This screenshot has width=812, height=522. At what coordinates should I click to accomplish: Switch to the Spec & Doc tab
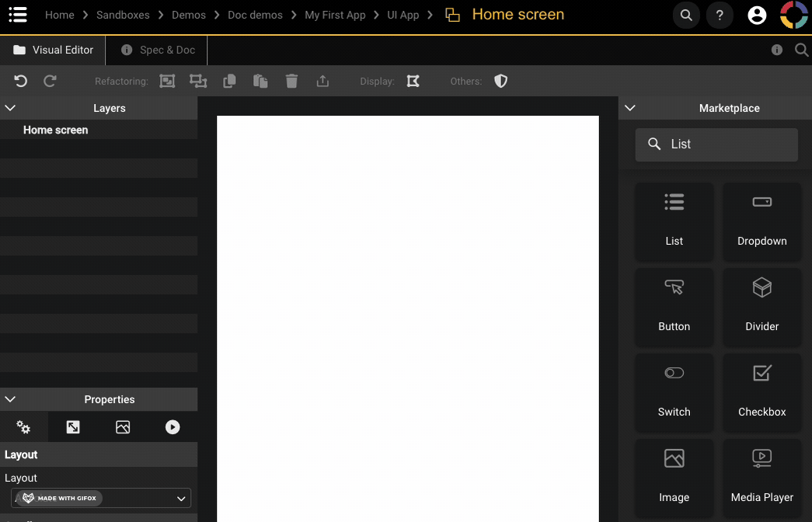coord(159,50)
